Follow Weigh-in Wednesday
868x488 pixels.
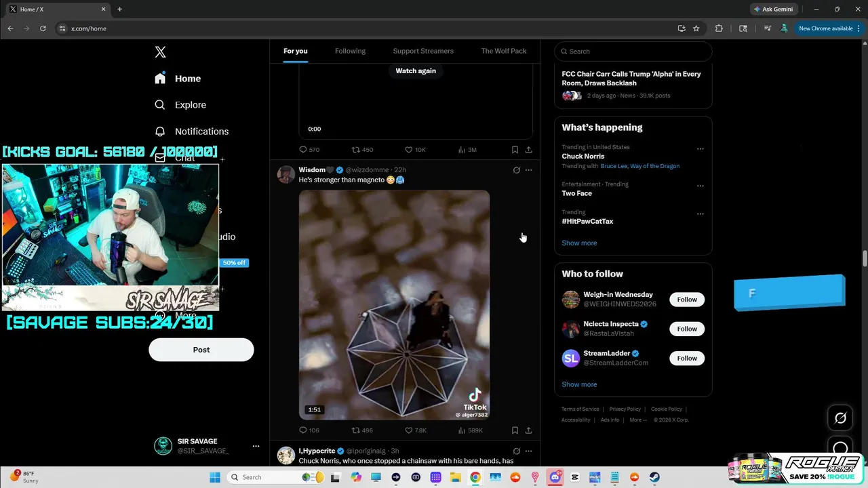click(687, 300)
